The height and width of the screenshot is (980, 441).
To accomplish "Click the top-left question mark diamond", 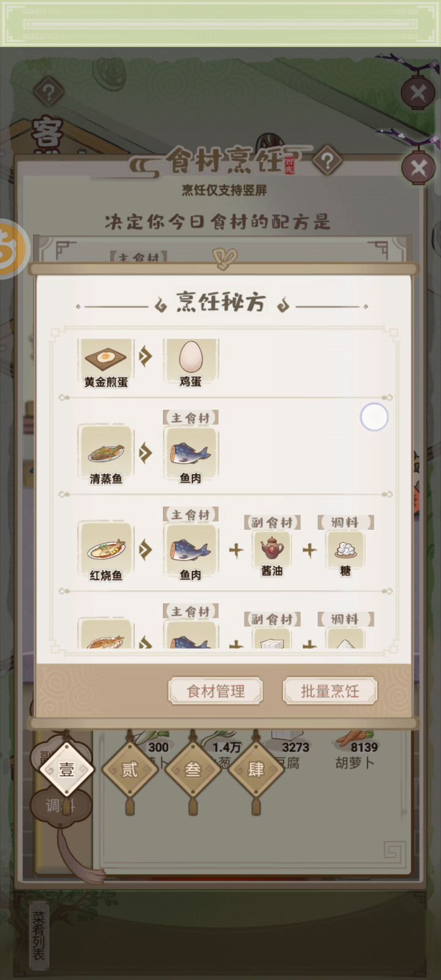I will (x=49, y=93).
